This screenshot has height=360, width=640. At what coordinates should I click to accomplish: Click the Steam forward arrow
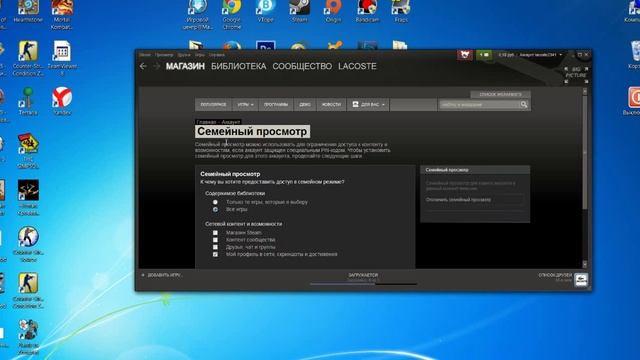(x=156, y=66)
